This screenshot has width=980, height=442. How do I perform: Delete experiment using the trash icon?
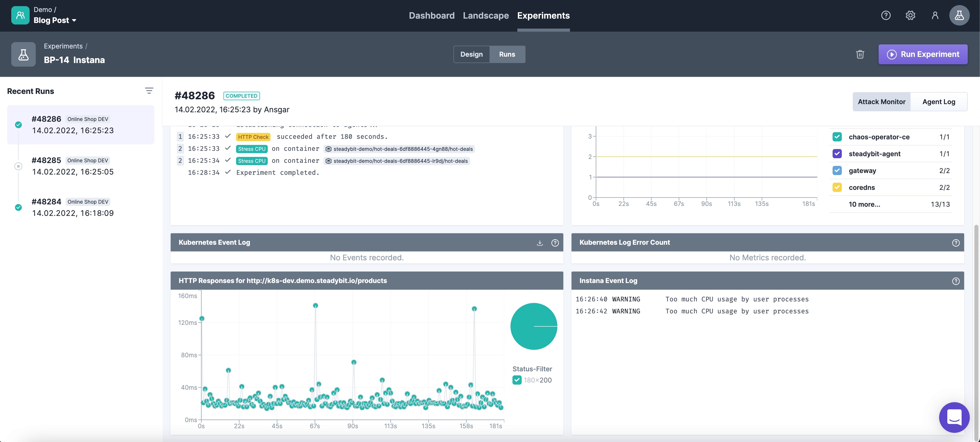click(x=860, y=54)
